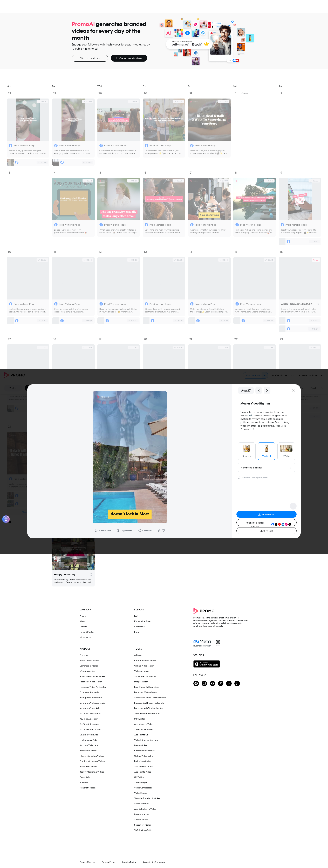Click the Today button
This screenshot has height=868, width=328.
point(13,388)
